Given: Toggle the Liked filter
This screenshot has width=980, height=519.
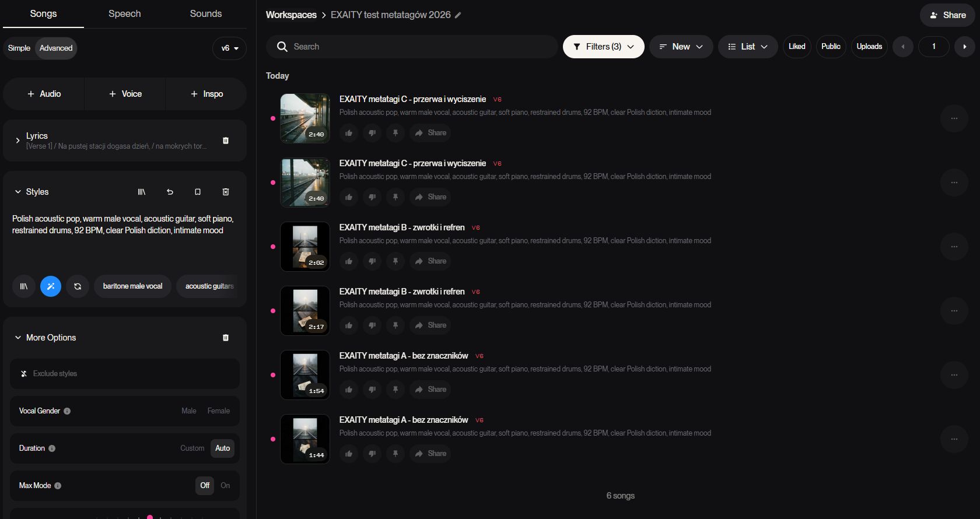Looking at the screenshot, I should click(x=797, y=47).
